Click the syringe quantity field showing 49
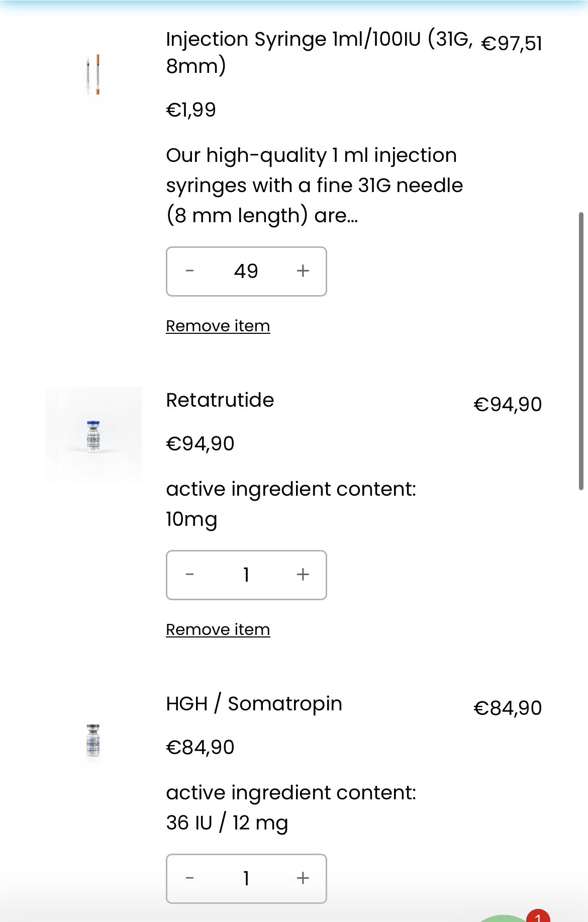588x922 pixels. (246, 271)
